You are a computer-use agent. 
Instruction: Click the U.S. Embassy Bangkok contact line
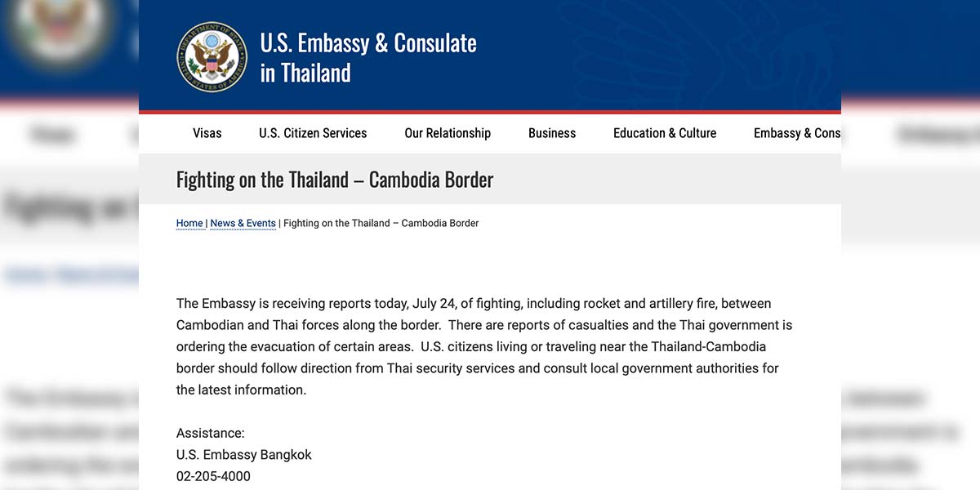(x=244, y=455)
